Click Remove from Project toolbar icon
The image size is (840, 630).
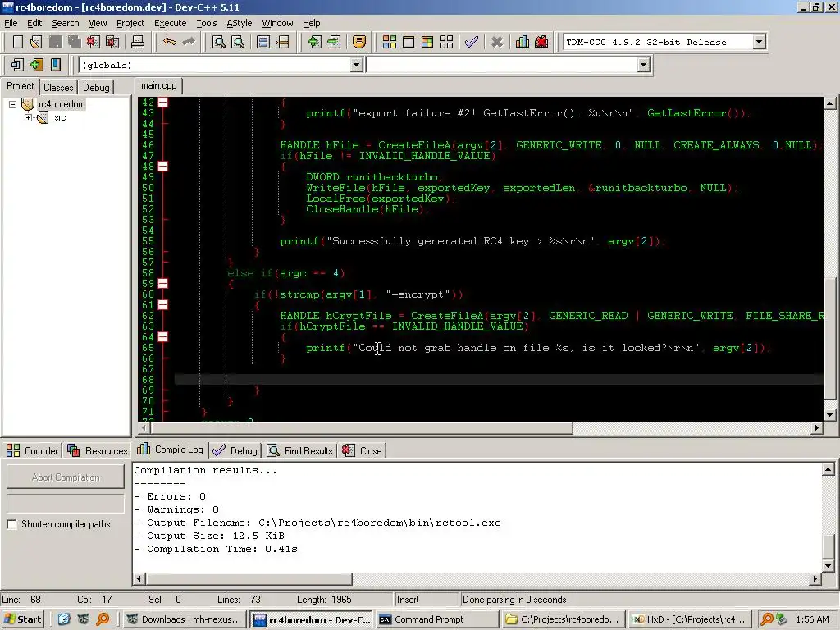click(334, 42)
